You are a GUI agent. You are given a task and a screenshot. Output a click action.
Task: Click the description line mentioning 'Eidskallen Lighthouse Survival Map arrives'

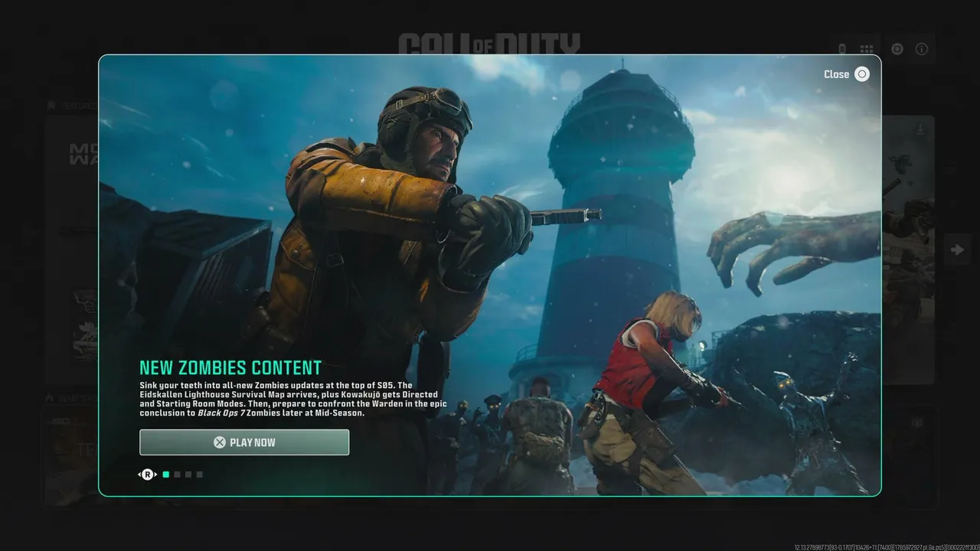pos(289,394)
